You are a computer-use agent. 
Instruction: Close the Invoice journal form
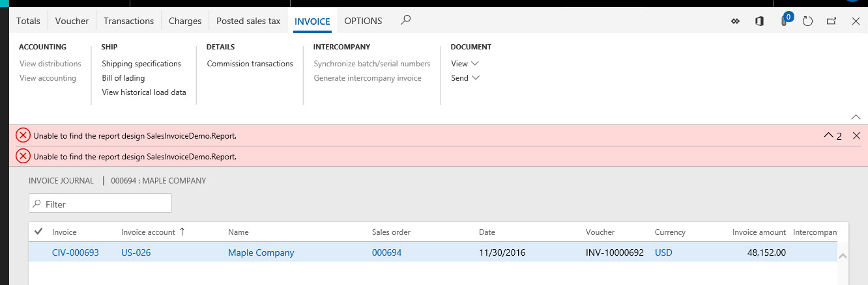click(x=856, y=21)
